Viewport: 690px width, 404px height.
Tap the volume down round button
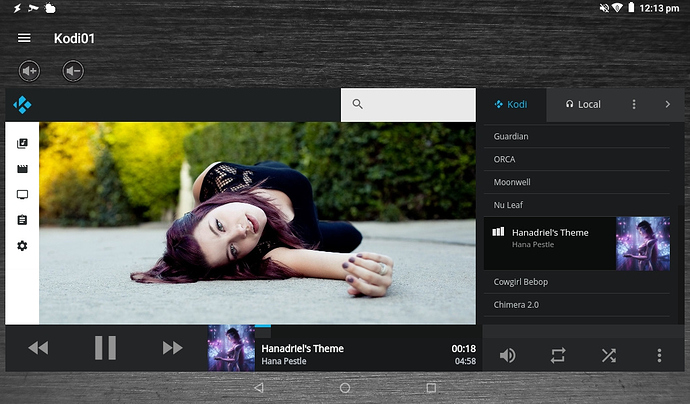click(x=73, y=71)
